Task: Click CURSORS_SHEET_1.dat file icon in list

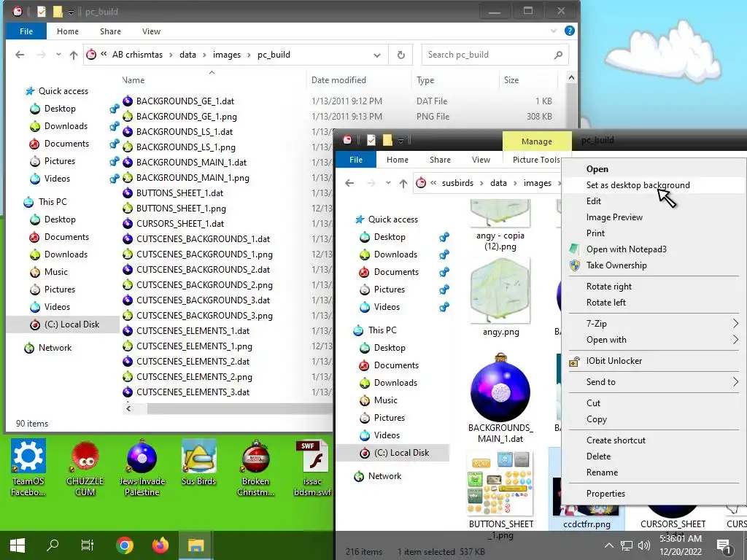Action: pyautogui.click(x=128, y=223)
